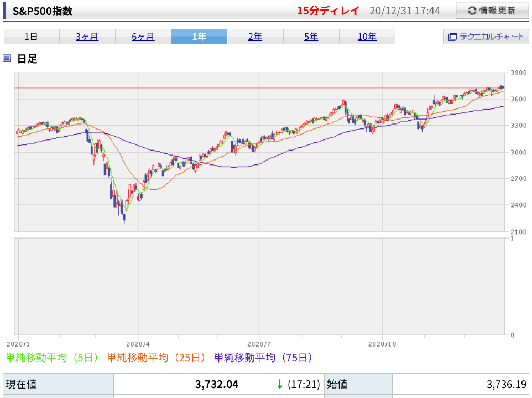Click the green down arrow next to (17:21)
The height and width of the screenshot is (398, 532).
pyautogui.click(x=280, y=384)
